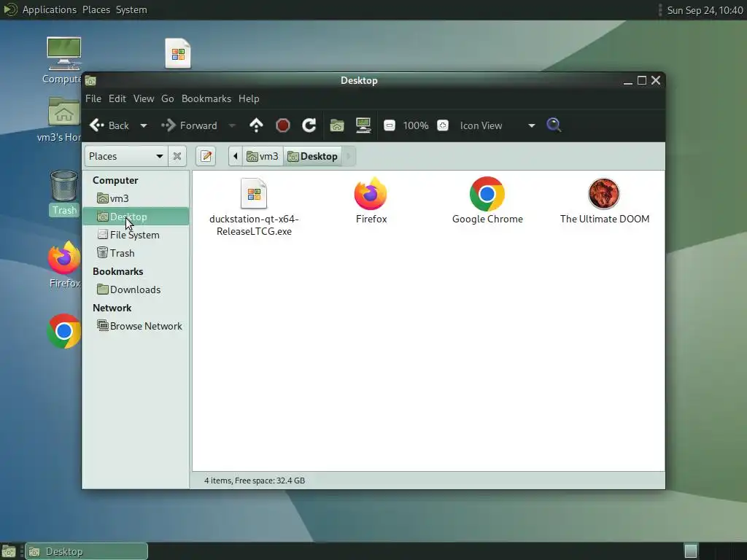Open the Back history dropdown arrow
The image size is (747, 560).
coord(144,125)
